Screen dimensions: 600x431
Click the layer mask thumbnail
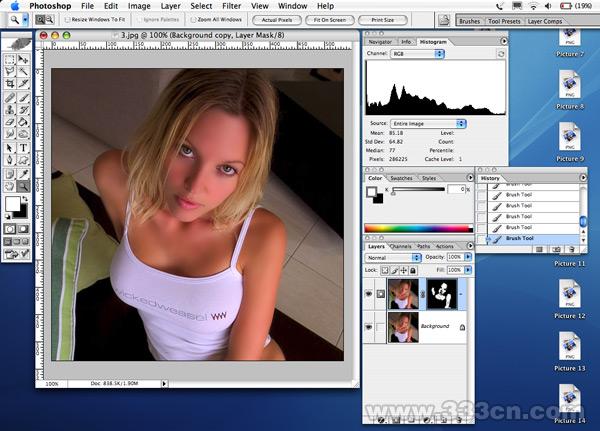(441, 293)
